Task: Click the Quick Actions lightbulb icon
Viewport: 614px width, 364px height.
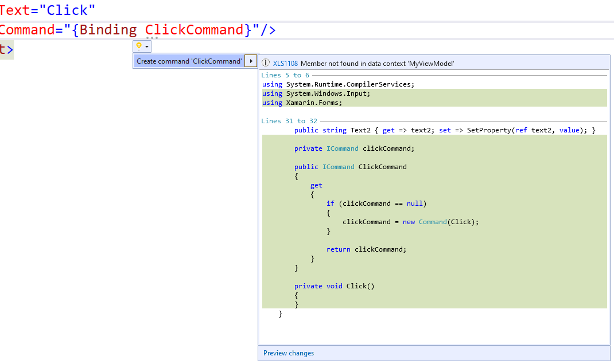Action: [138, 46]
